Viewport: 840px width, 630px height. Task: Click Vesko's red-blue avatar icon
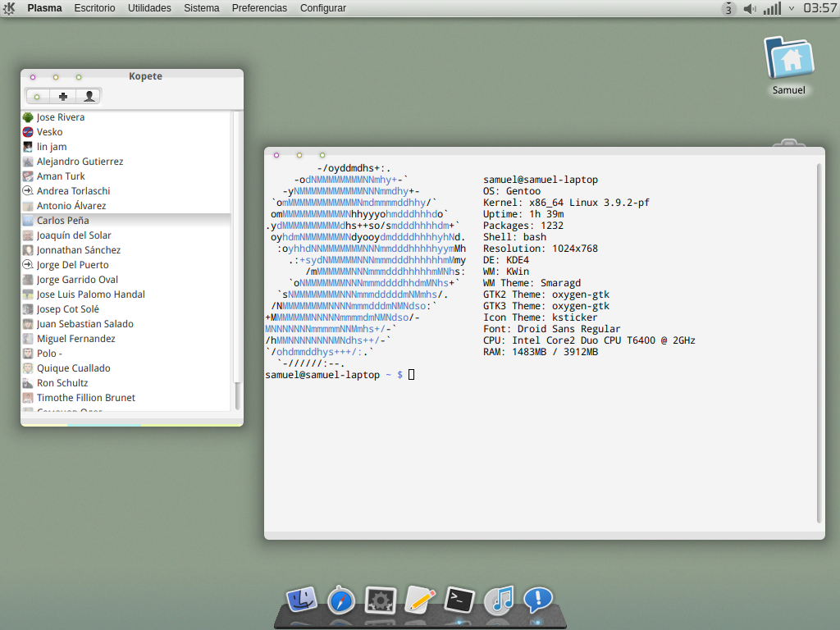28,132
